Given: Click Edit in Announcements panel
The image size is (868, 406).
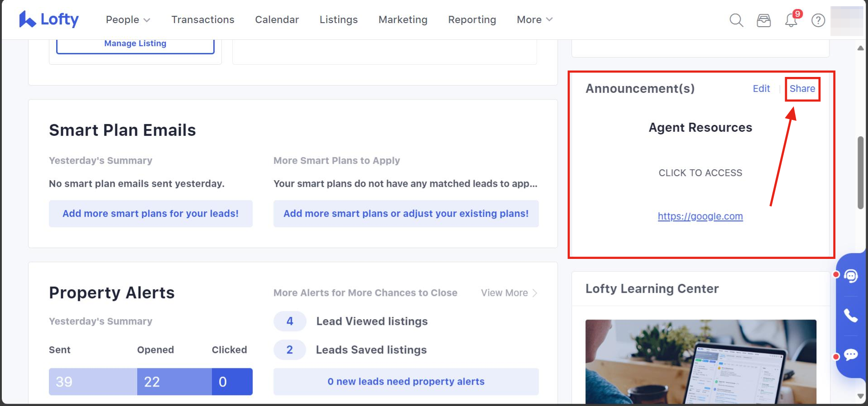Looking at the screenshot, I should click(x=761, y=89).
